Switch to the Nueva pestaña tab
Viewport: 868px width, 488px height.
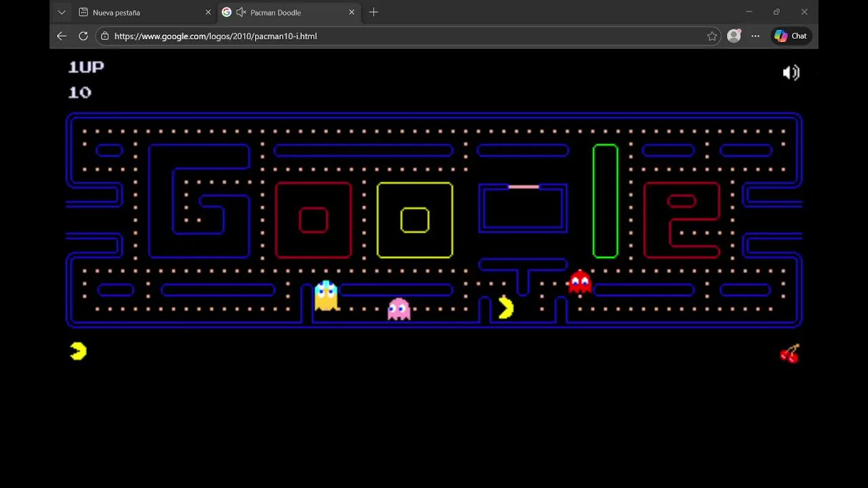tap(145, 12)
